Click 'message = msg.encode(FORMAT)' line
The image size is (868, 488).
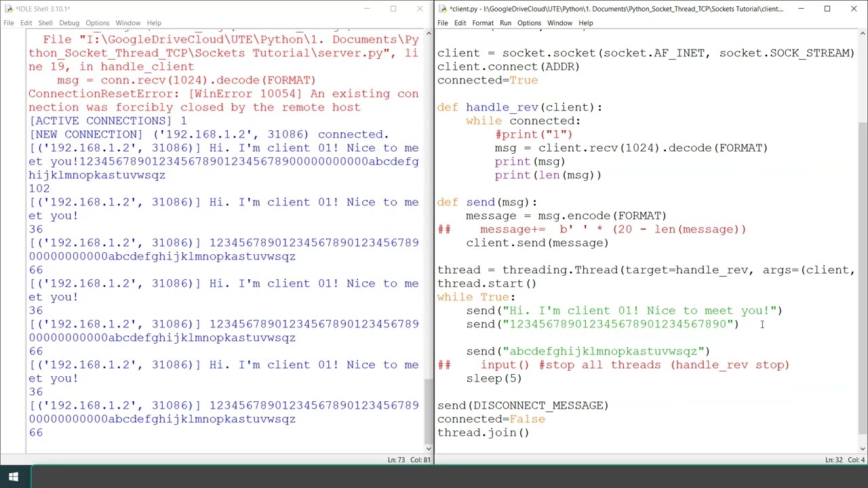click(566, 216)
